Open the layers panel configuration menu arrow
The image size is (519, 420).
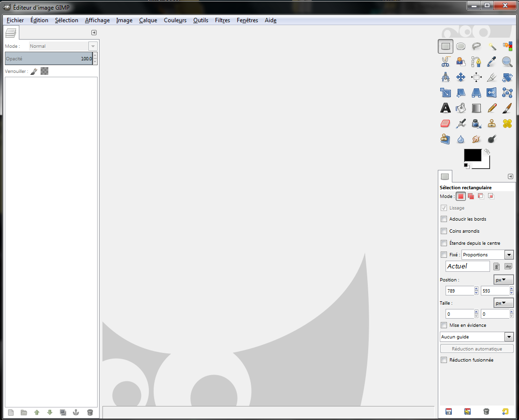click(94, 32)
